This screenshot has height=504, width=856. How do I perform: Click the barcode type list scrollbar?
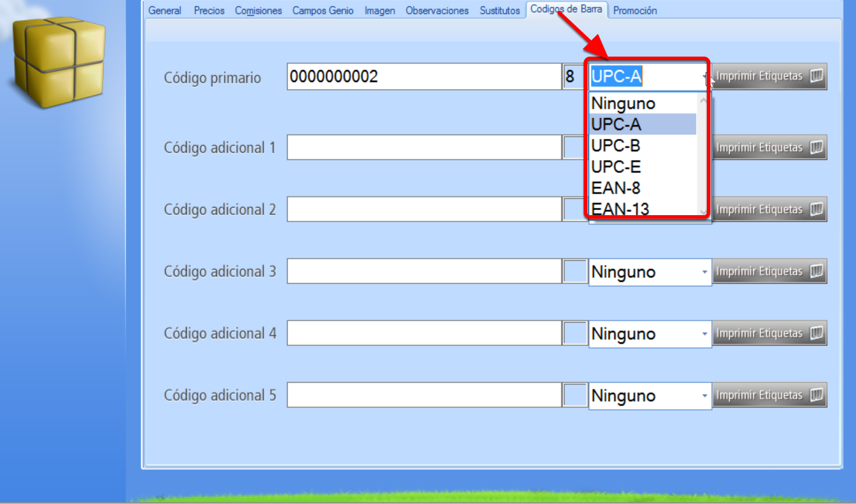pyautogui.click(x=703, y=156)
